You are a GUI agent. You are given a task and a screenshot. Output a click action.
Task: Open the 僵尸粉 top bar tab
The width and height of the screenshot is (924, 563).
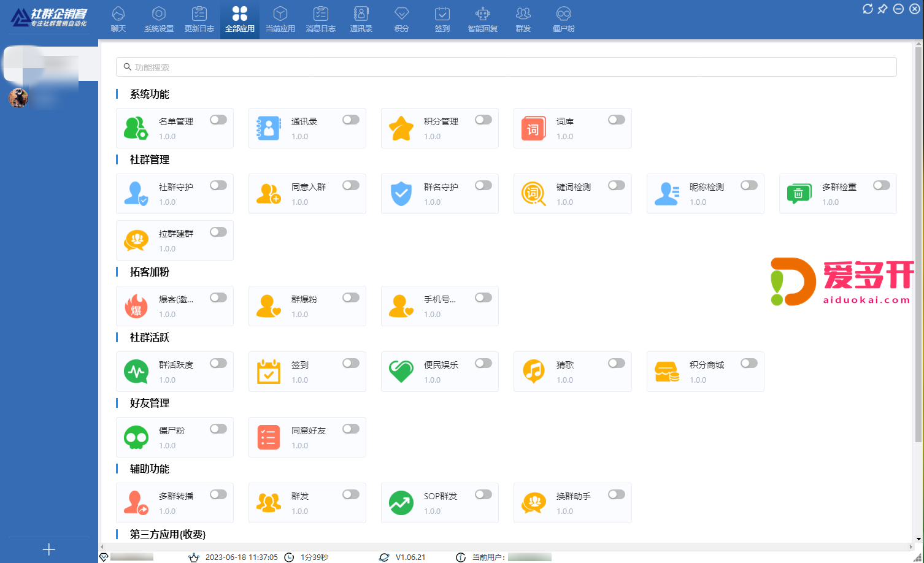[564, 20]
